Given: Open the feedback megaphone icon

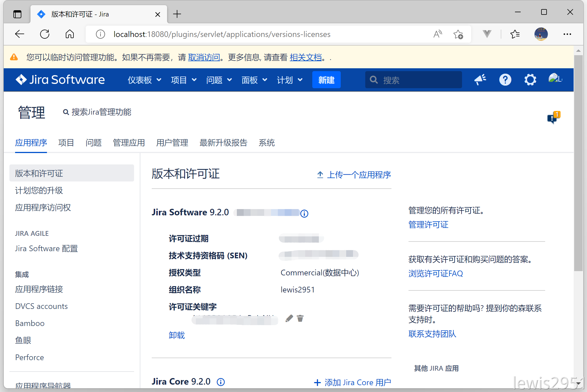Looking at the screenshot, I should (x=480, y=80).
